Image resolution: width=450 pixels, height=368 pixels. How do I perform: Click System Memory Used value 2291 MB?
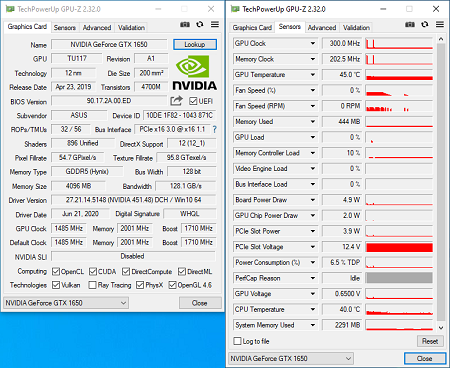point(342,325)
